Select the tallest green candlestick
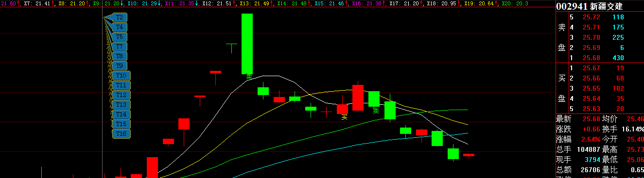 (x=247, y=44)
